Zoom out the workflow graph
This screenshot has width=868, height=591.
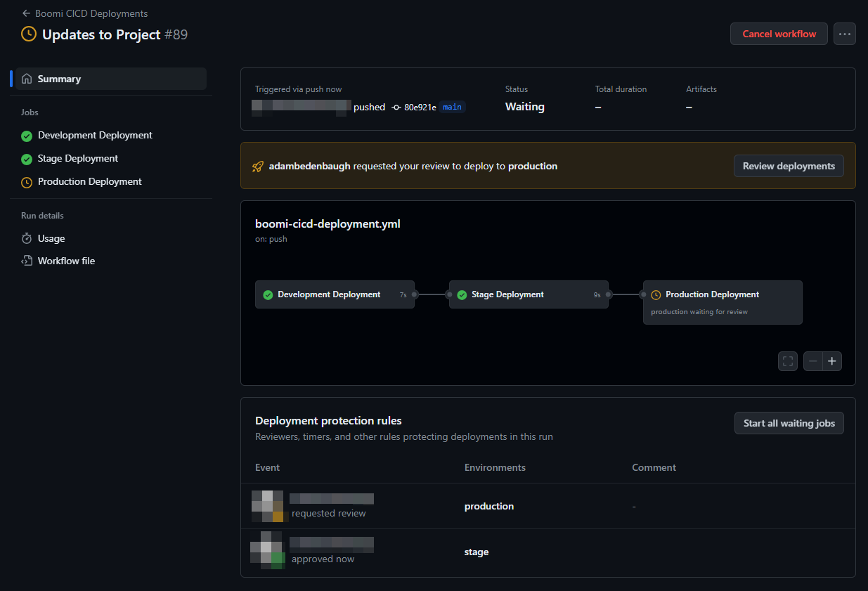coord(813,361)
